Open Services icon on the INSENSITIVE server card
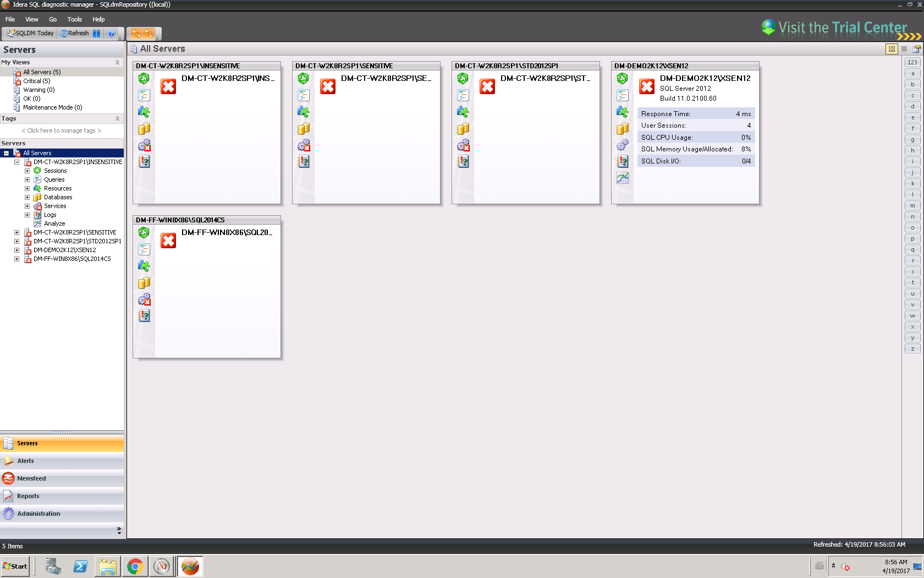 [144, 145]
